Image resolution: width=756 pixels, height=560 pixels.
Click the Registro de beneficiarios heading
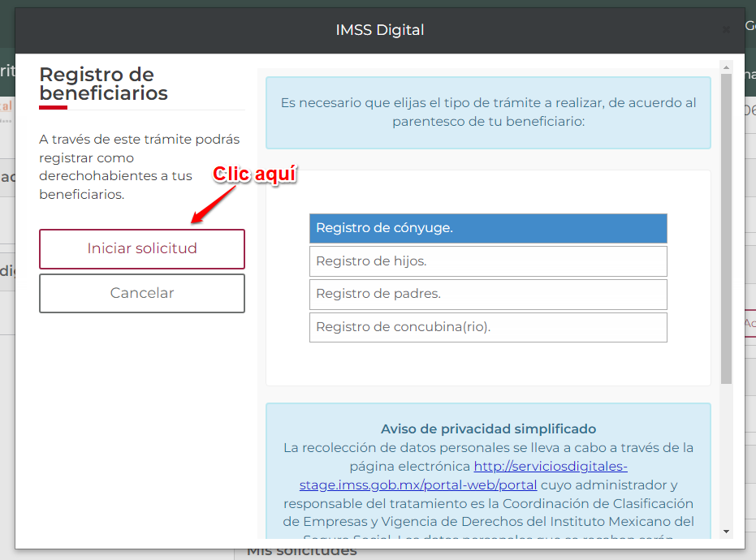tap(104, 84)
